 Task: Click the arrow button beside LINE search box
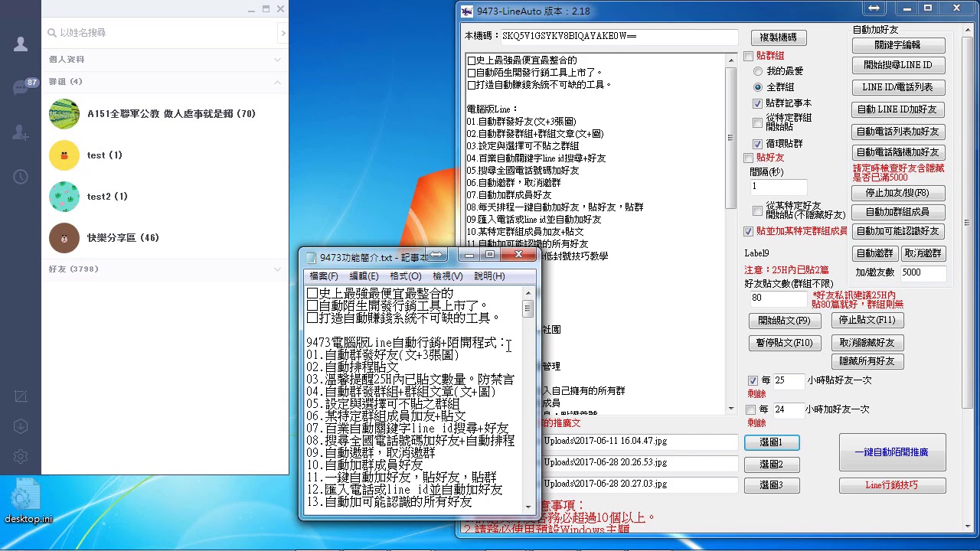coord(283,33)
